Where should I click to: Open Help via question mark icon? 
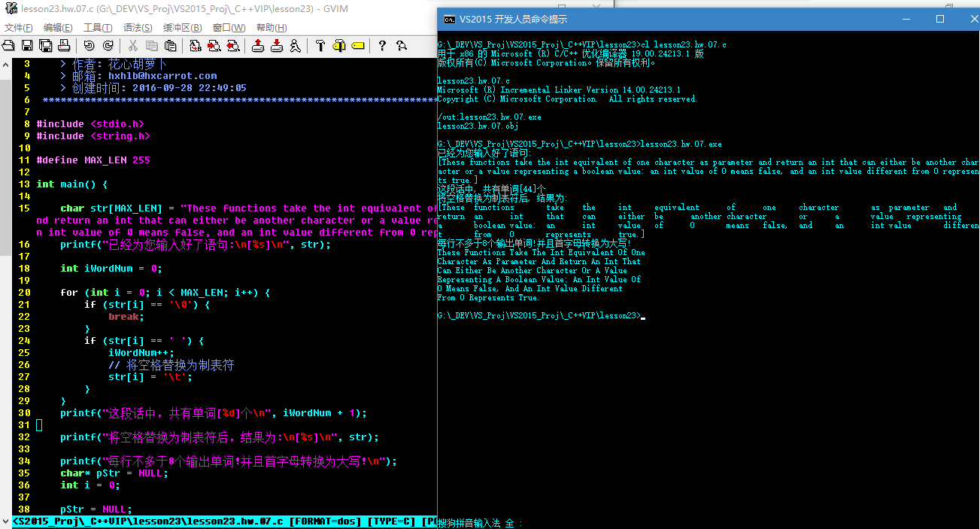(382, 46)
